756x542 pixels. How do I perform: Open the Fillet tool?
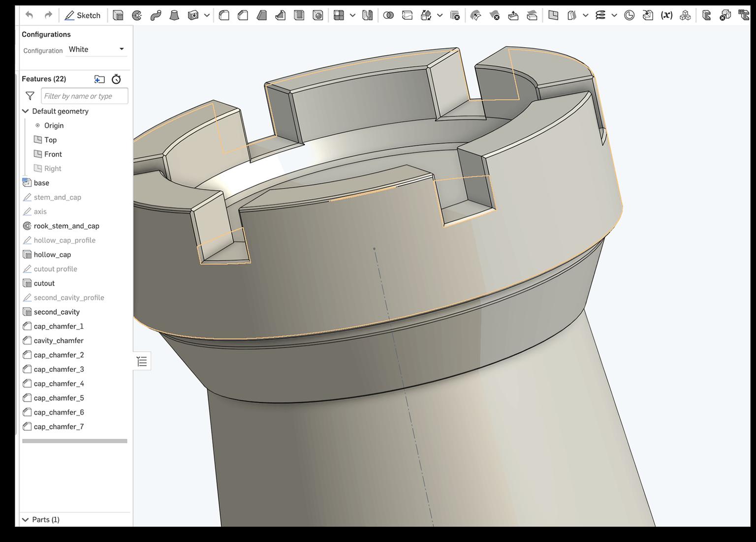click(224, 15)
